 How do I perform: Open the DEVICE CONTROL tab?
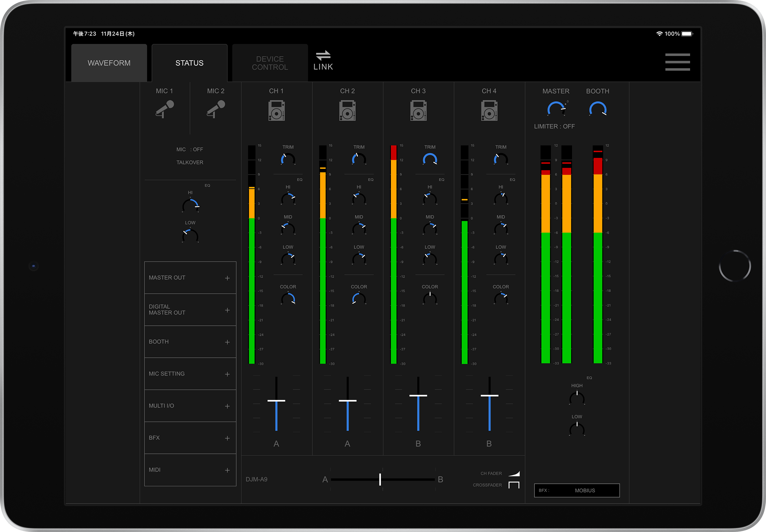click(x=270, y=63)
